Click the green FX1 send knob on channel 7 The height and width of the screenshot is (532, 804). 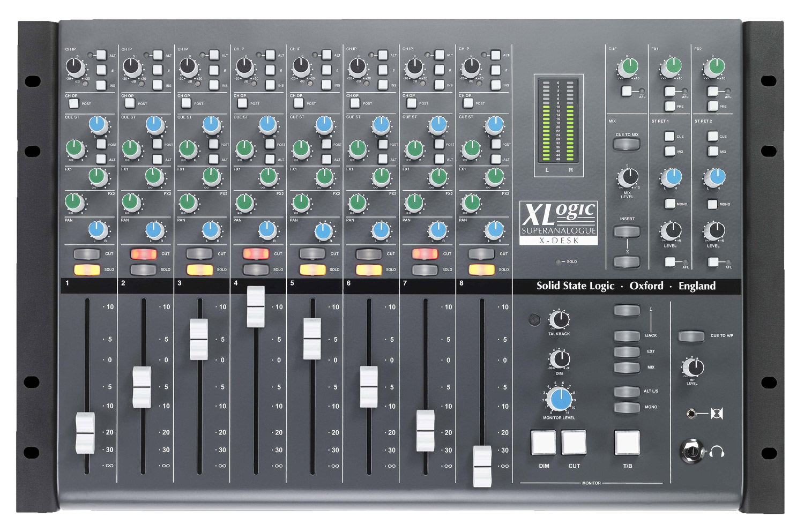[x=438, y=176]
